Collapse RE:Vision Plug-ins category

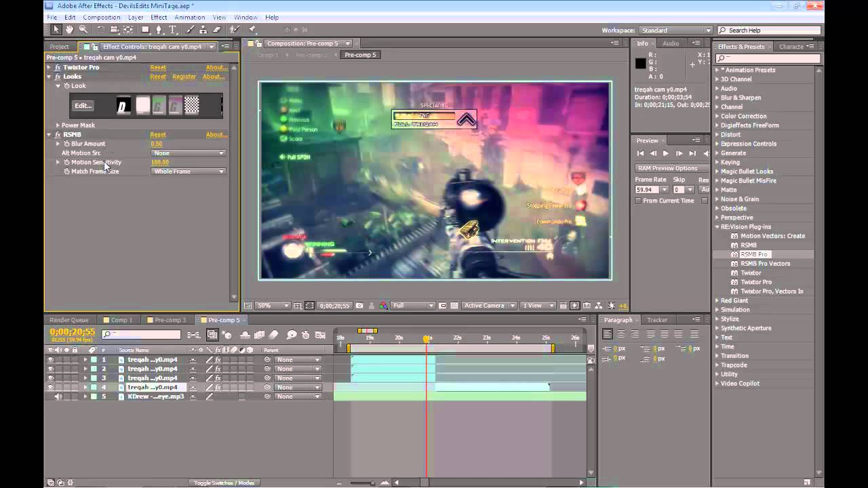click(x=717, y=227)
